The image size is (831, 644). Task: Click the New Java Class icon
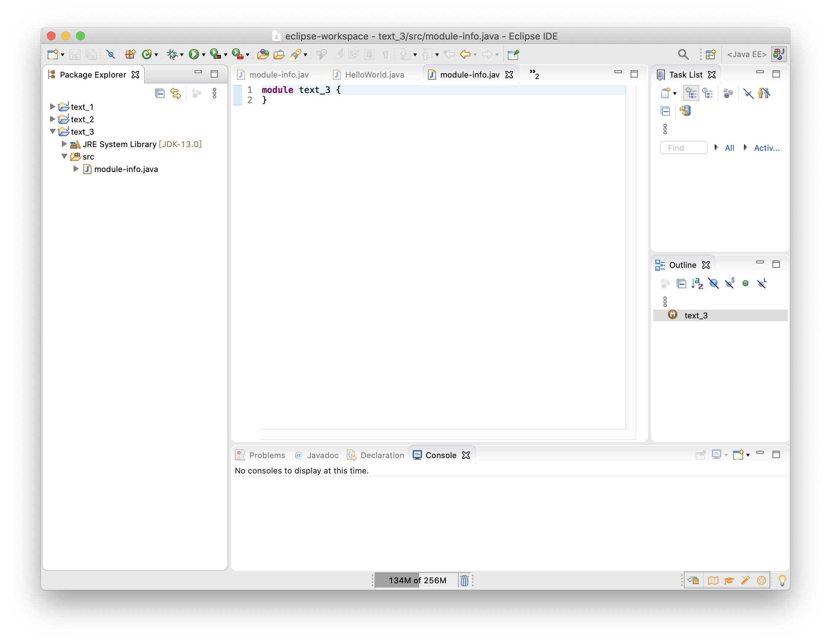point(147,55)
